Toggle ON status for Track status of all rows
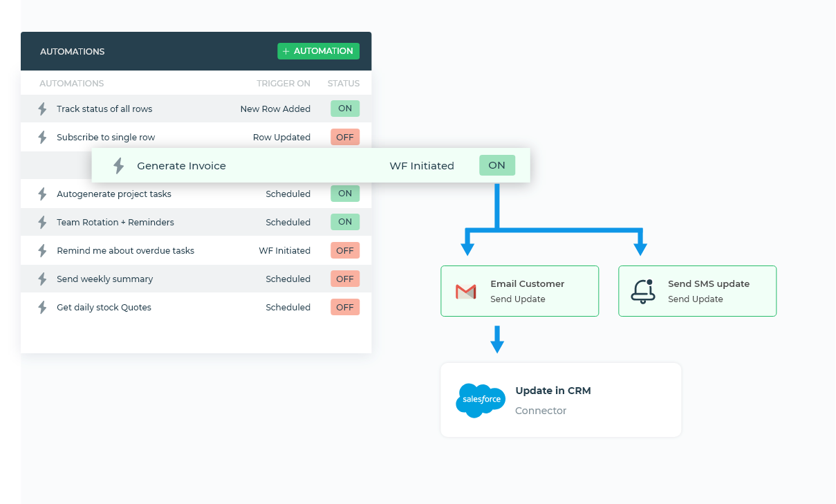Viewport: 836px width, 504px height. [345, 109]
